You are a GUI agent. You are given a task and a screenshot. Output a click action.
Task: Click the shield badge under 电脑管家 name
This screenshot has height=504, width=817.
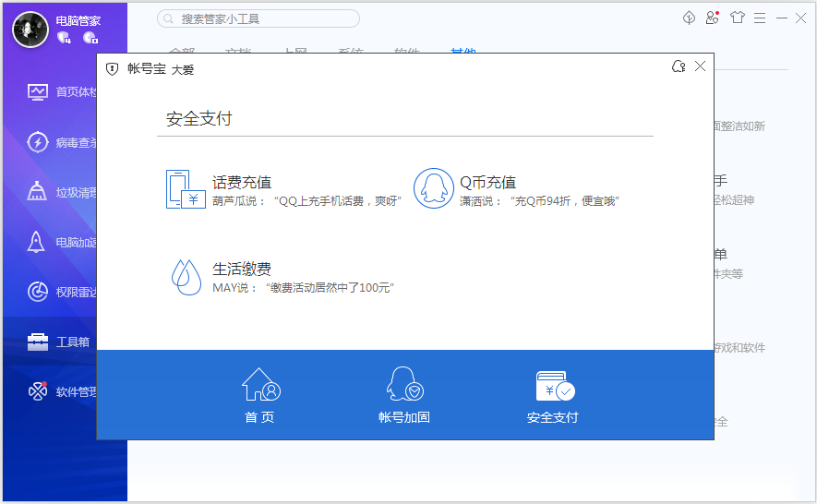click(x=64, y=38)
